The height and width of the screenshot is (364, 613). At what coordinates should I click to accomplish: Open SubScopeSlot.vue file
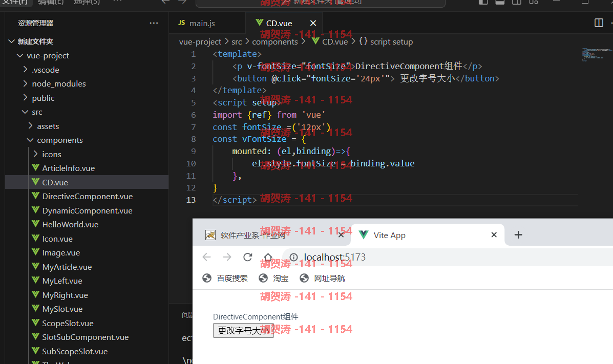pyautogui.click(x=87, y=351)
